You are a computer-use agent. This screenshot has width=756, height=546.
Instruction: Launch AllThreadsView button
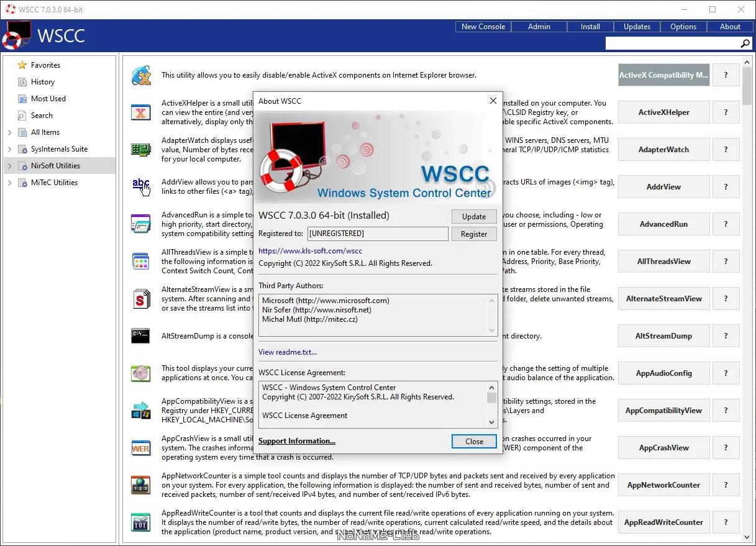664,262
